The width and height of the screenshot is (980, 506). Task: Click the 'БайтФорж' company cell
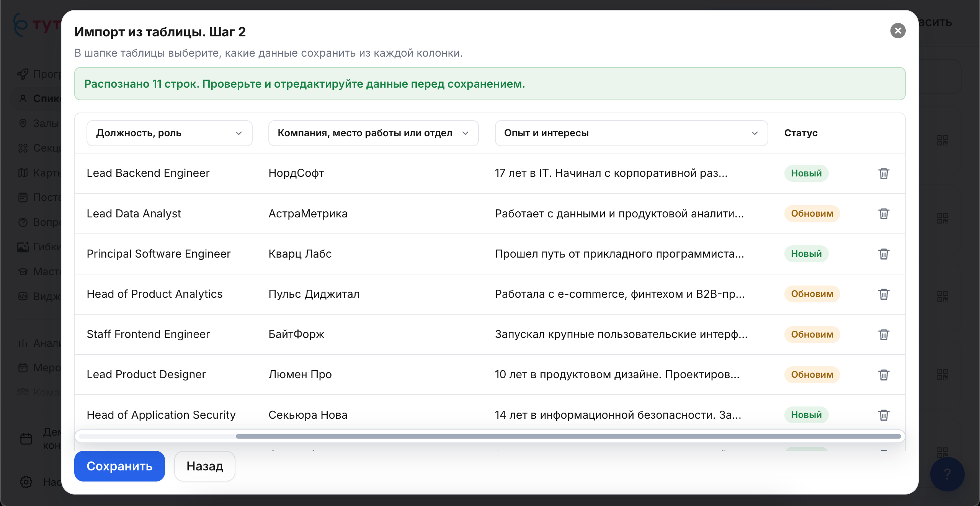(x=296, y=334)
